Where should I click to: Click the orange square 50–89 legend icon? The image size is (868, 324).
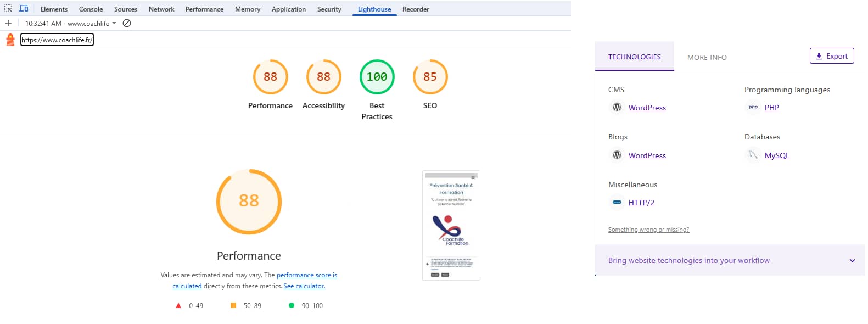[x=233, y=305]
